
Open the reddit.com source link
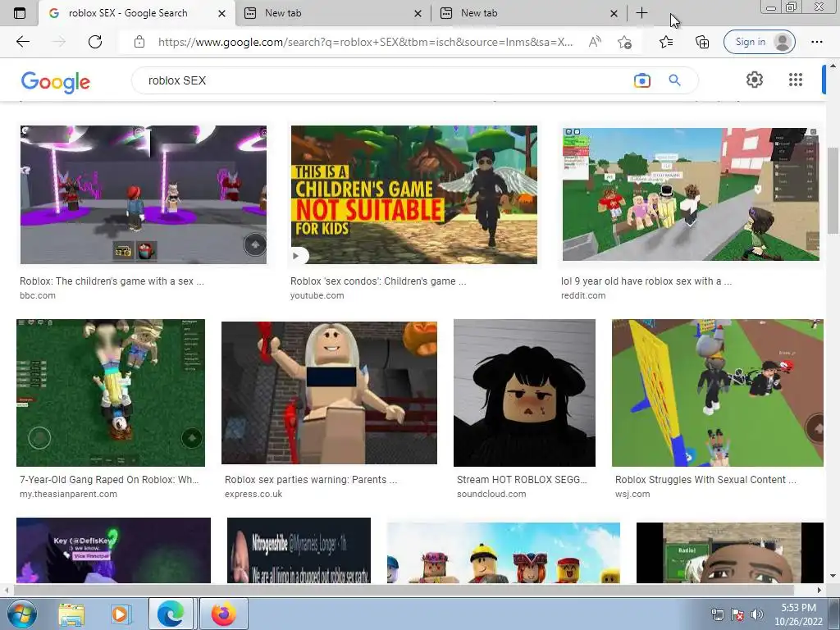(583, 295)
